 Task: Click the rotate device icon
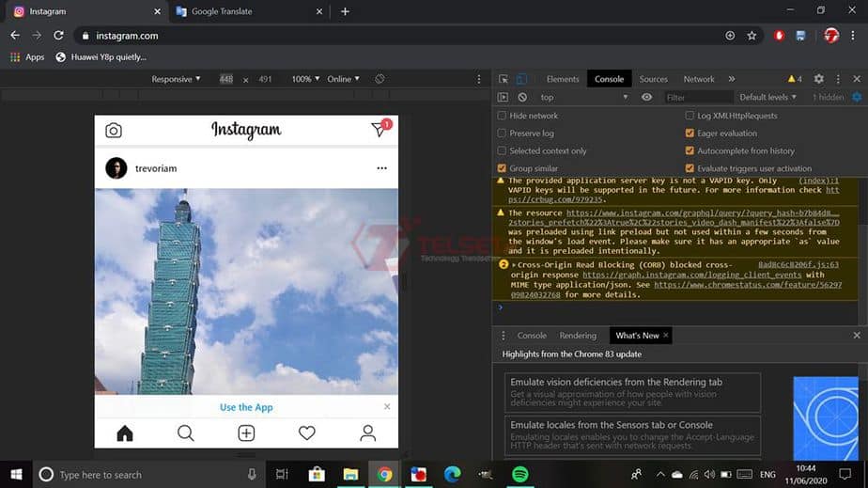(x=380, y=80)
